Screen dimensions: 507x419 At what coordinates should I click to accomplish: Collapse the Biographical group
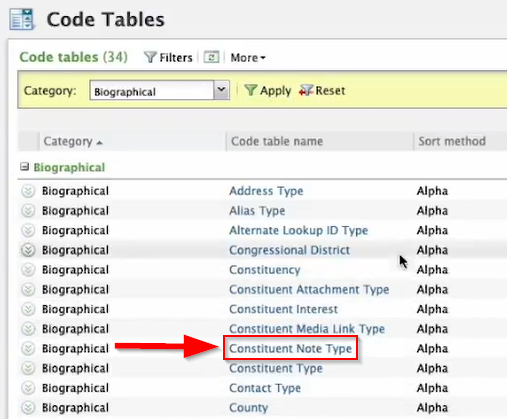click(24, 167)
